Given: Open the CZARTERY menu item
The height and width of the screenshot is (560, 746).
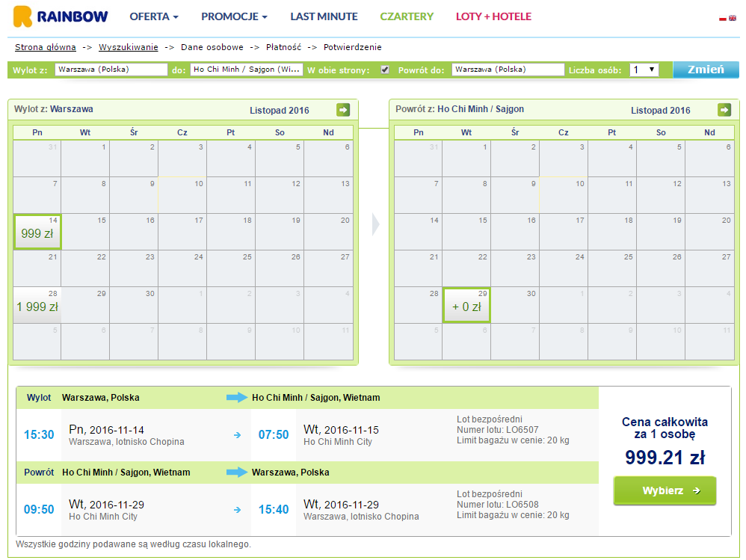Looking at the screenshot, I should point(407,16).
